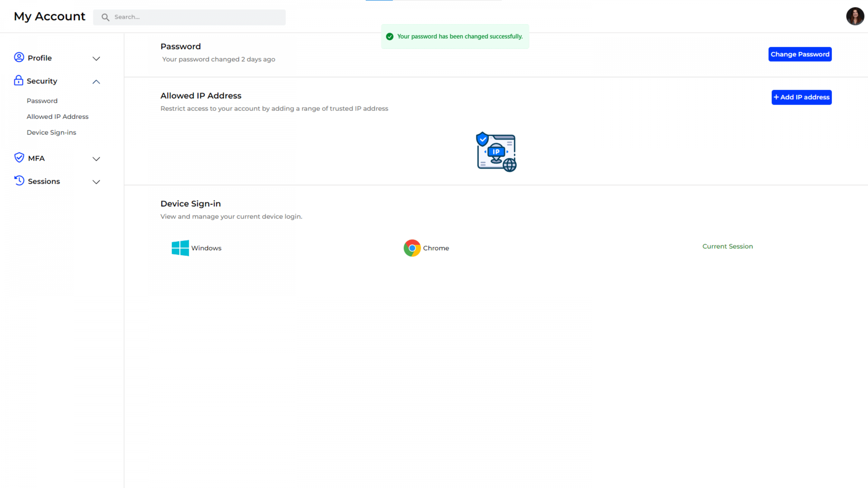Collapse the Security section chevron

[96, 82]
